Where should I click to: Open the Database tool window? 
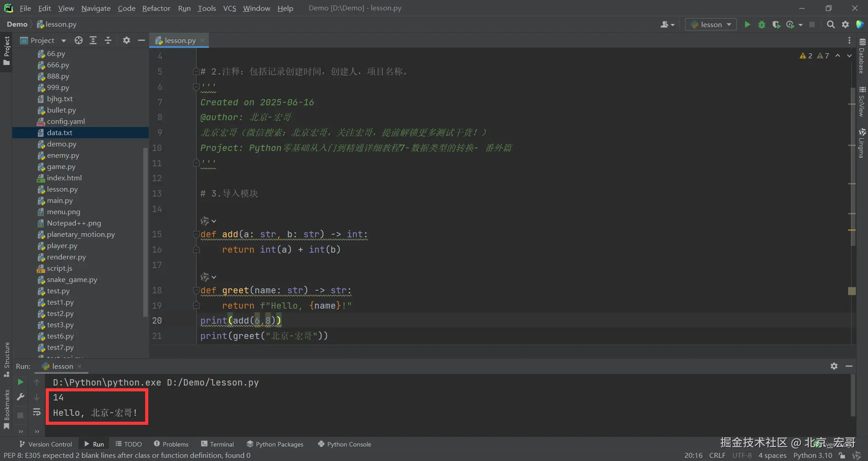pos(862,55)
